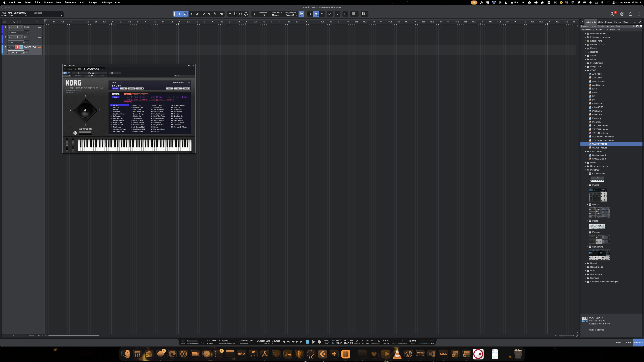Select the Mute tool icon
644x362 pixels.
209,14
